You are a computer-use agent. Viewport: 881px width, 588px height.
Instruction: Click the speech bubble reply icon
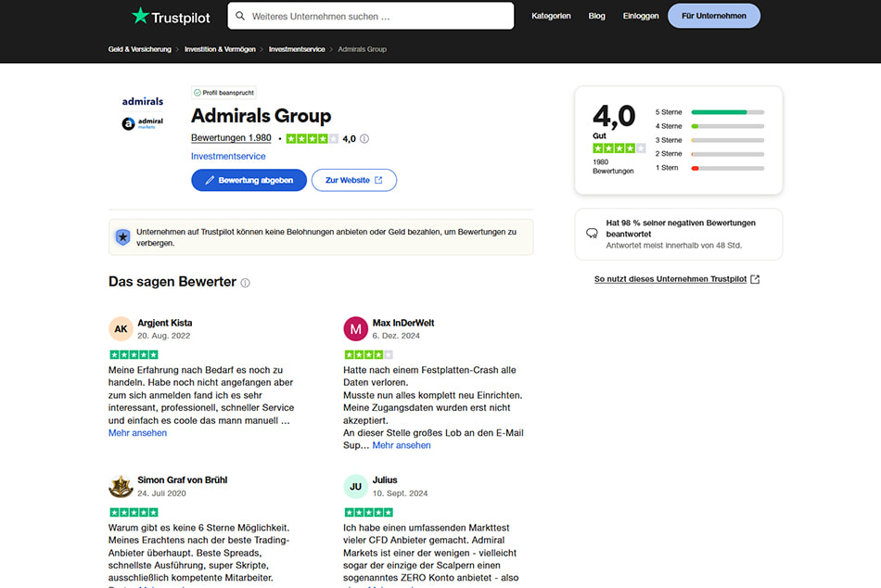(x=592, y=234)
